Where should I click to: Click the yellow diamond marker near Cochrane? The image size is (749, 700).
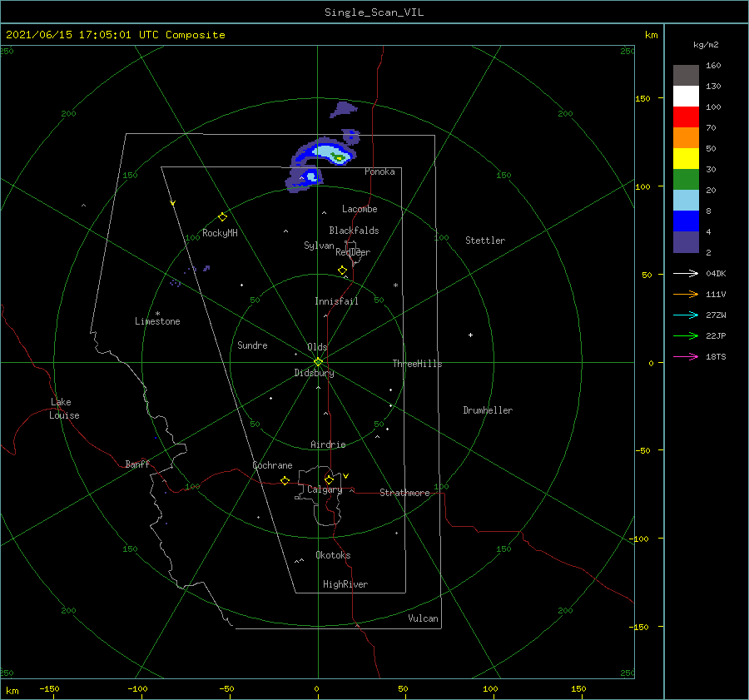(x=285, y=480)
